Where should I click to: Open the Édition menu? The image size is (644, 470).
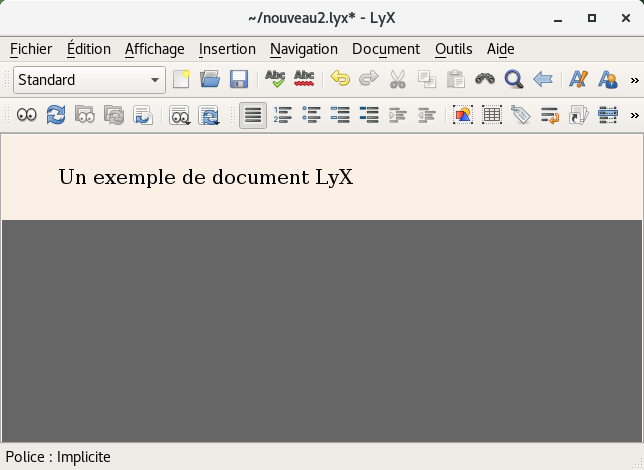[89, 49]
